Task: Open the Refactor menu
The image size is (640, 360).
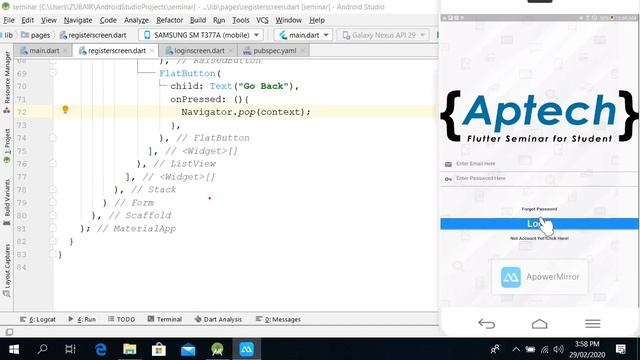Action: click(x=169, y=20)
